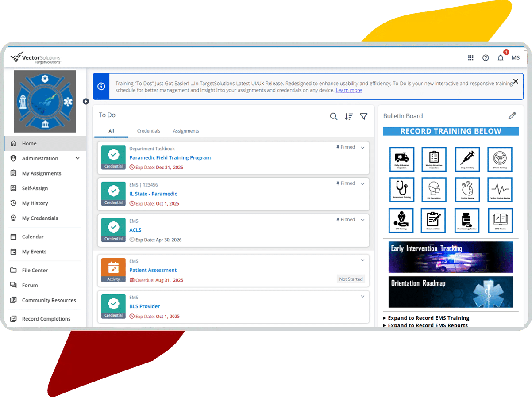532x397 pixels.
Task: Open the Drivers Training steering wheel icon
Action: [500, 159]
